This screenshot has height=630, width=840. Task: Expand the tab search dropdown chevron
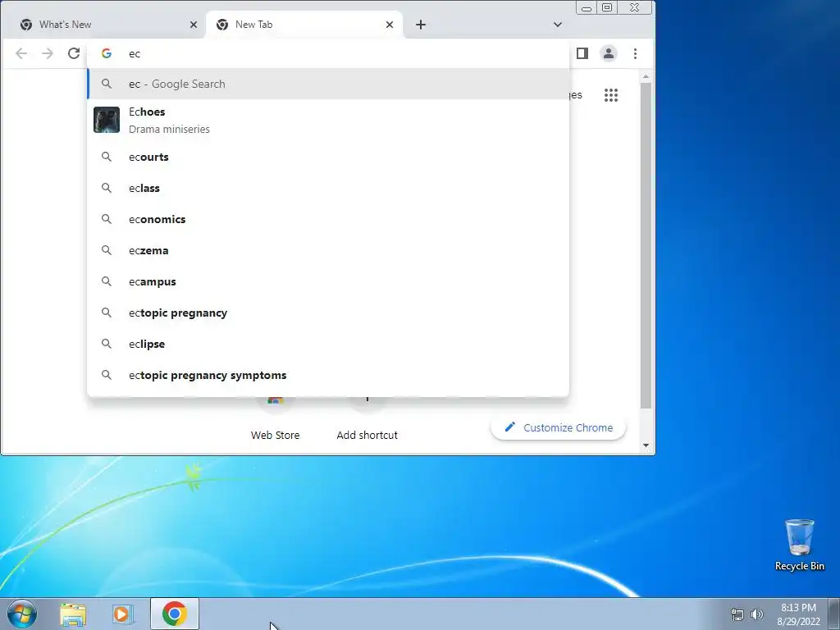(x=558, y=25)
